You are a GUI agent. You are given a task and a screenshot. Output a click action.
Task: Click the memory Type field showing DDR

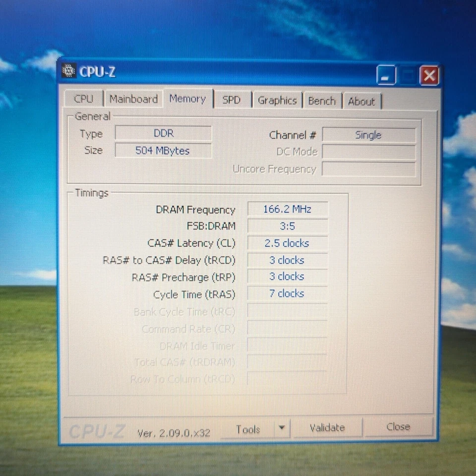pos(163,133)
